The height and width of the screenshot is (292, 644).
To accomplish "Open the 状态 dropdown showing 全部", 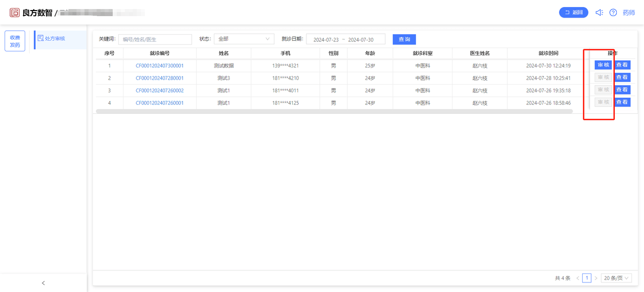I will [x=244, y=39].
